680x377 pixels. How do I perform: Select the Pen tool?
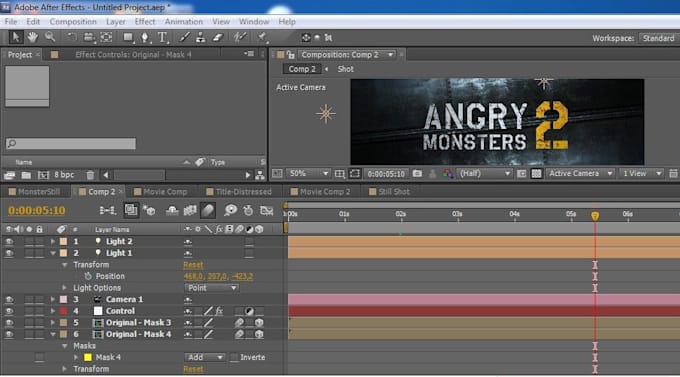145,38
